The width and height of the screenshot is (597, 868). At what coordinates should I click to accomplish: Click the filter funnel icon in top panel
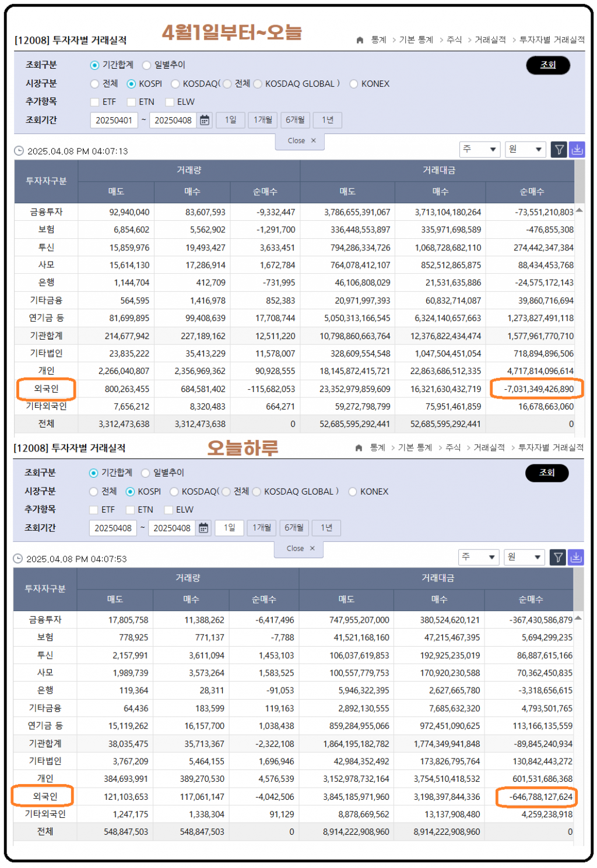[559, 150]
